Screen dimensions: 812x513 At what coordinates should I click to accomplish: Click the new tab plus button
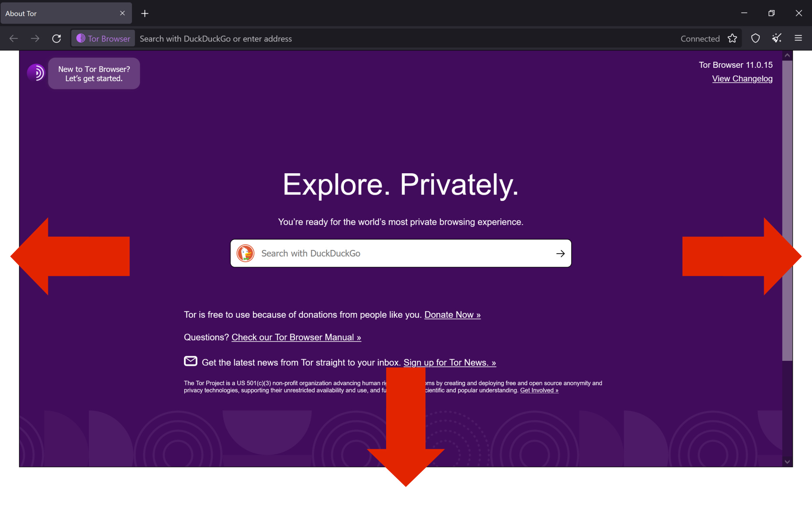coord(144,13)
